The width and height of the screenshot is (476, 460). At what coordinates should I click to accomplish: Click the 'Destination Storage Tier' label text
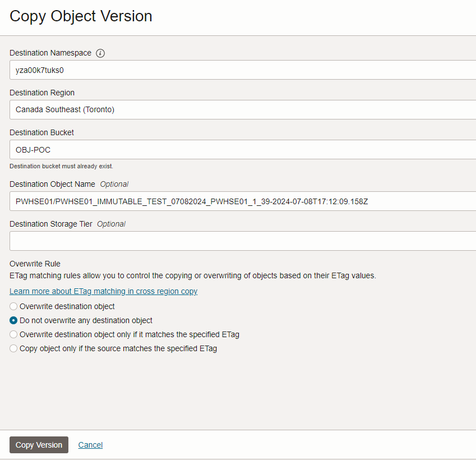[x=51, y=224]
